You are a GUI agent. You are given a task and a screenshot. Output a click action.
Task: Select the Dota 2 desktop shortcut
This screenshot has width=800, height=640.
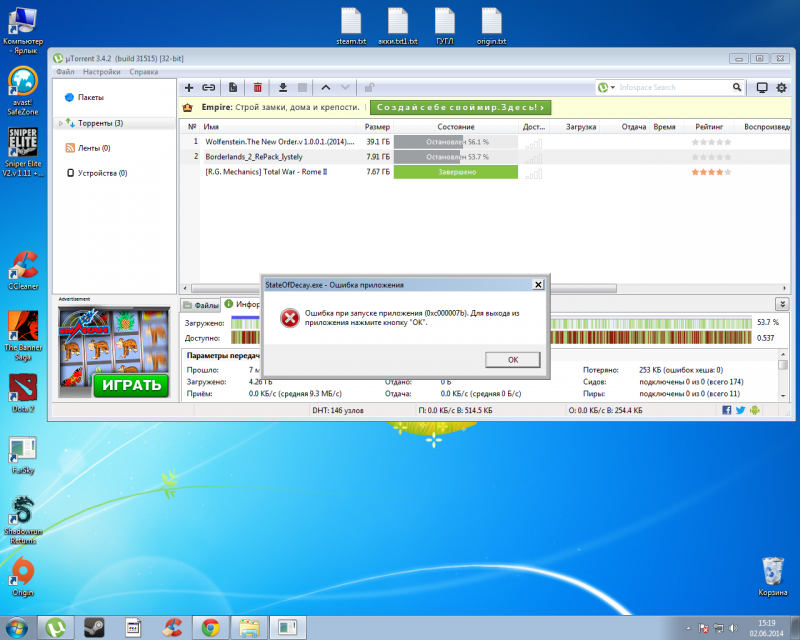(23, 393)
